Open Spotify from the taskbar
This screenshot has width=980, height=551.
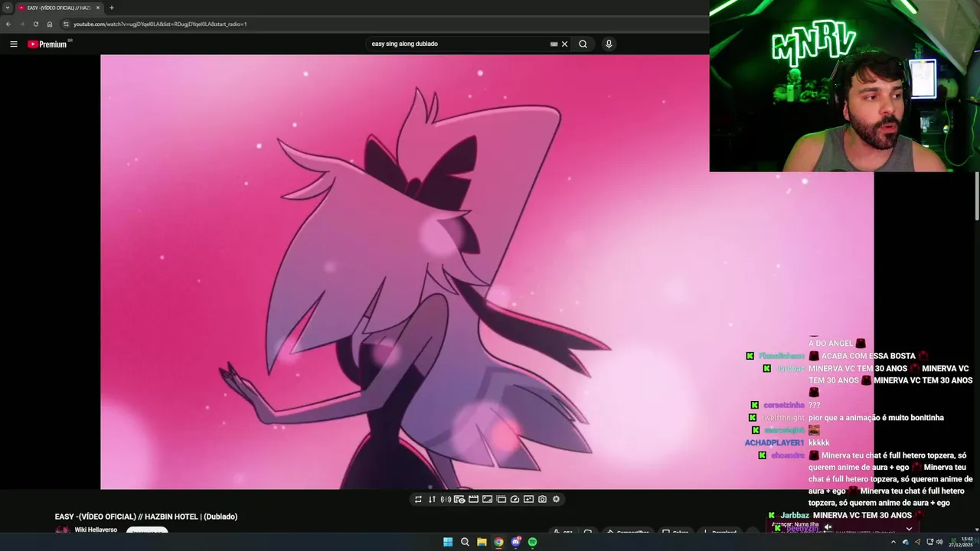coord(532,542)
